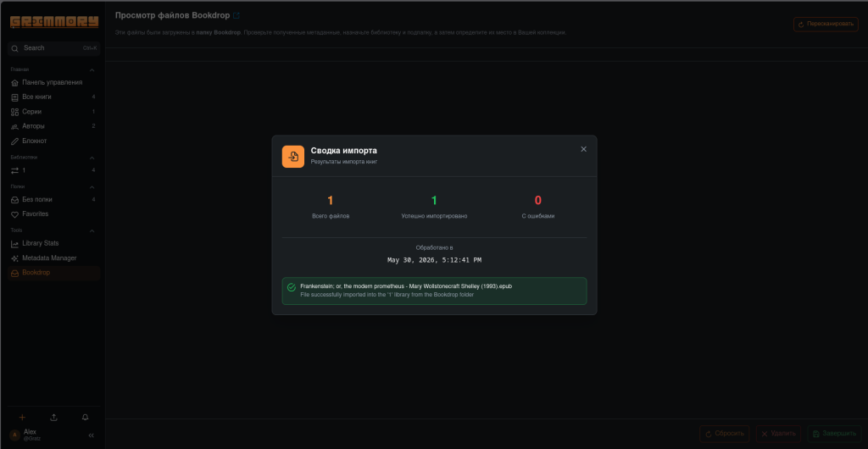This screenshot has height=449, width=868.
Task: Click the Завершить button
Action: tap(835, 434)
